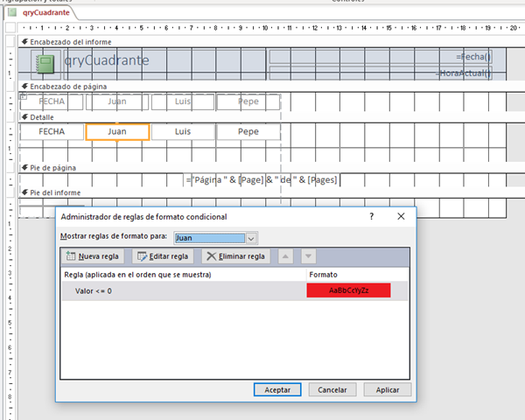Select the Encabezado del informe section bar
This screenshot has width=525, height=420.
point(271,42)
